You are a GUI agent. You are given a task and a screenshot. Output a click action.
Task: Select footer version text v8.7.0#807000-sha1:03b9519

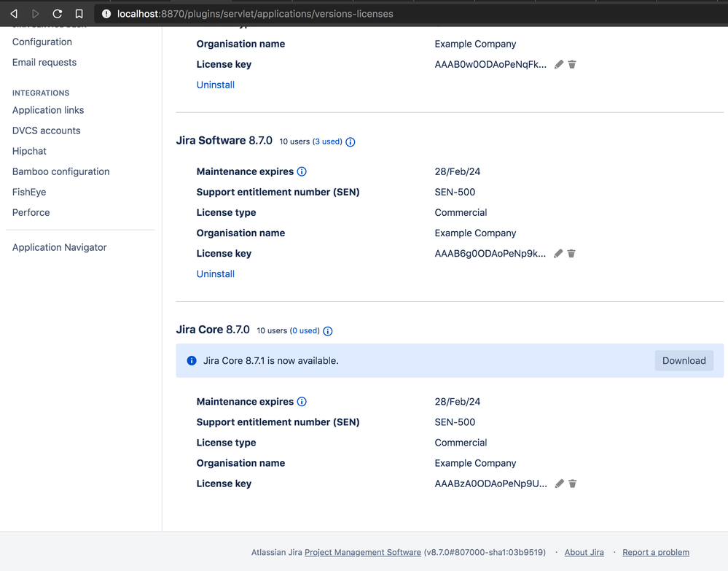tap(485, 552)
